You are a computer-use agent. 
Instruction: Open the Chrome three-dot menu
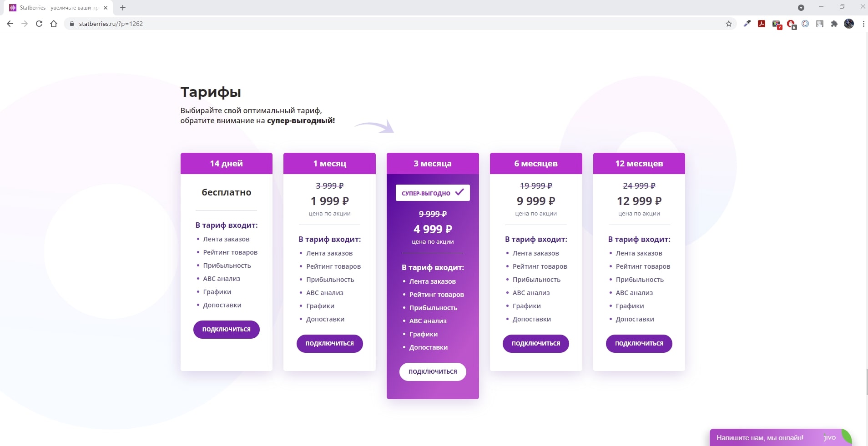click(x=863, y=24)
